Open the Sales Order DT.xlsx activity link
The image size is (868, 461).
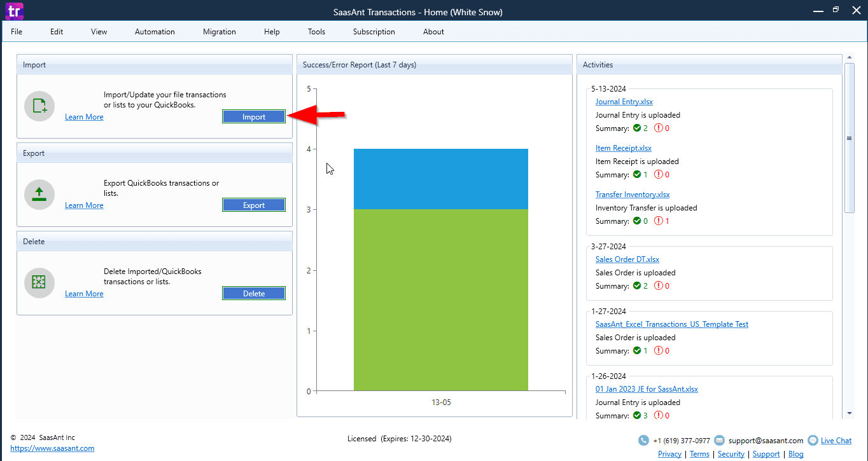(x=627, y=259)
